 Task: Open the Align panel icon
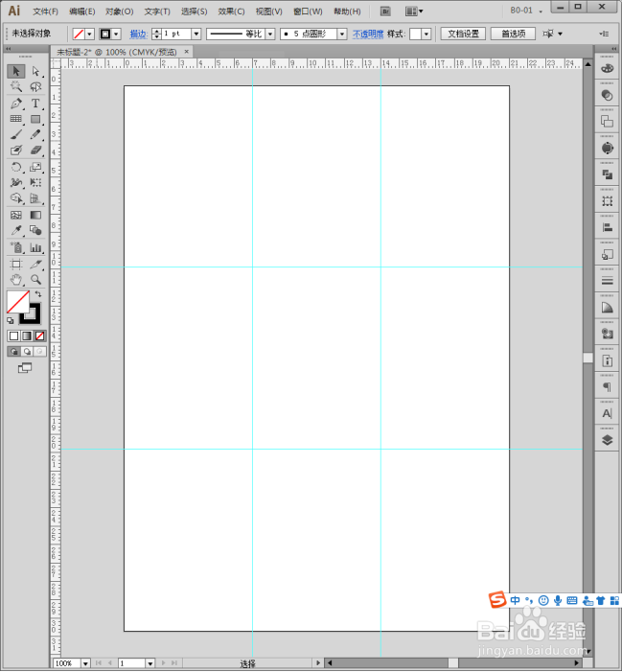click(607, 227)
